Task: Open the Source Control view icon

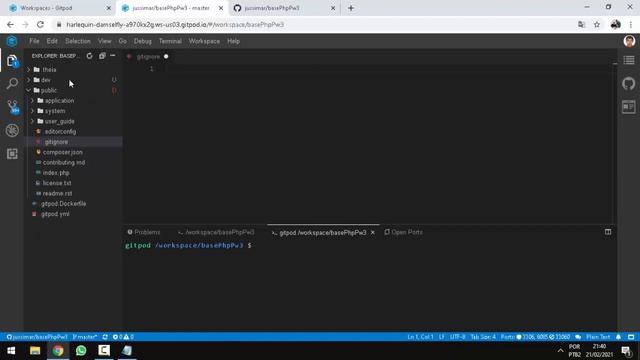Action: click(13, 107)
